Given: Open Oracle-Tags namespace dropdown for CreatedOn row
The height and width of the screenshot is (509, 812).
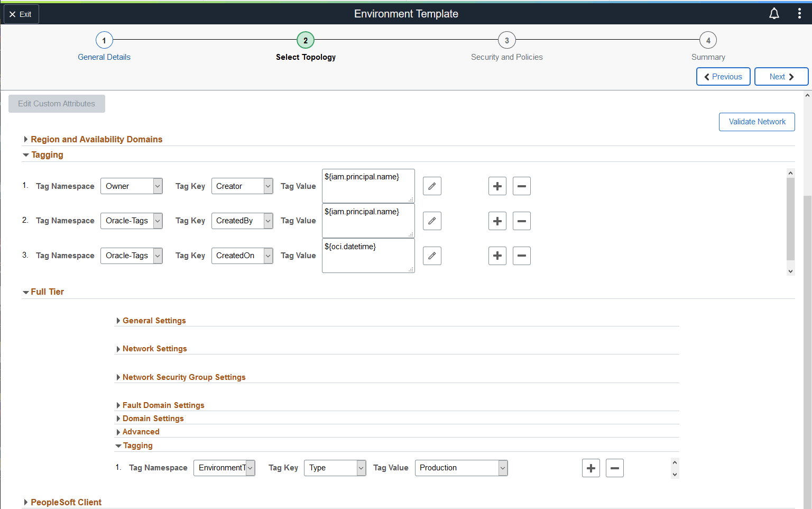Looking at the screenshot, I should pyautogui.click(x=132, y=256).
